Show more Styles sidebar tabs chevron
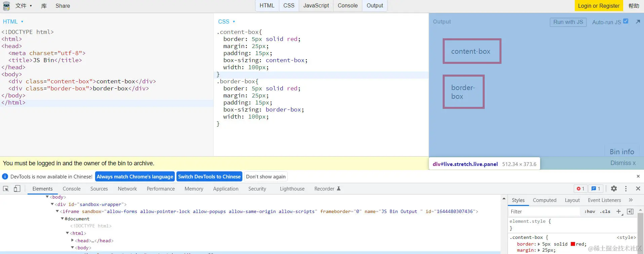This screenshot has height=254, width=644. point(631,200)
